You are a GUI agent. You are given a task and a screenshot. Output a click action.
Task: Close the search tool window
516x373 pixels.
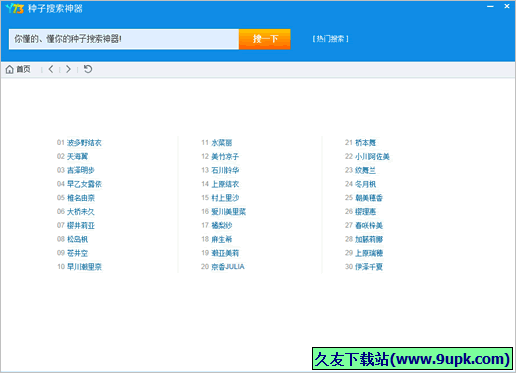(x=507, y=6)
